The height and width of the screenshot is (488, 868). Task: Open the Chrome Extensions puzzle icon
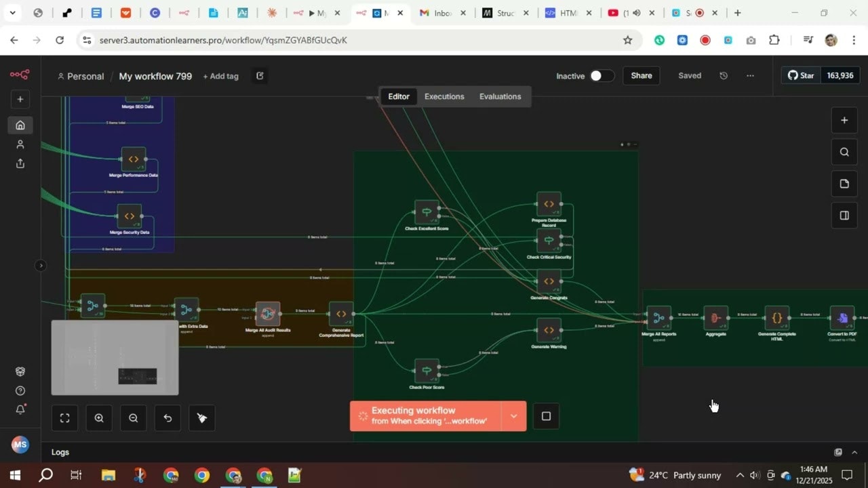[774, 40]
